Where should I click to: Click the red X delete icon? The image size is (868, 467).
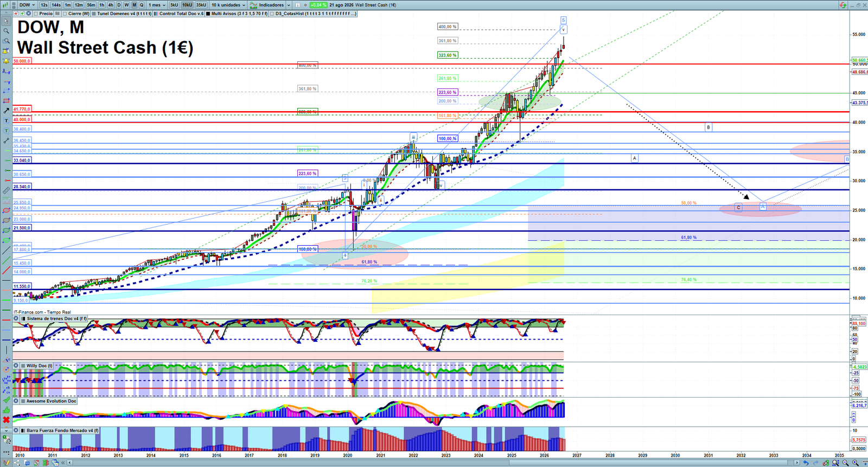pyautogui.click(x=7, y=420)
